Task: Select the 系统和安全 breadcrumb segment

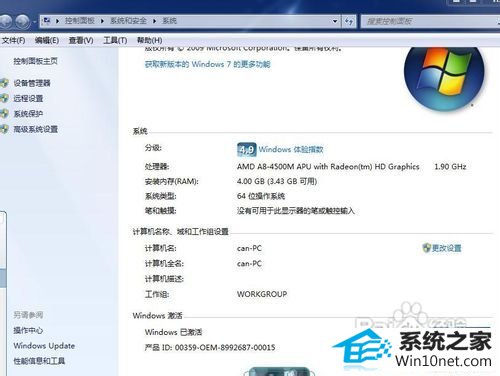Action: pos(128,21)
